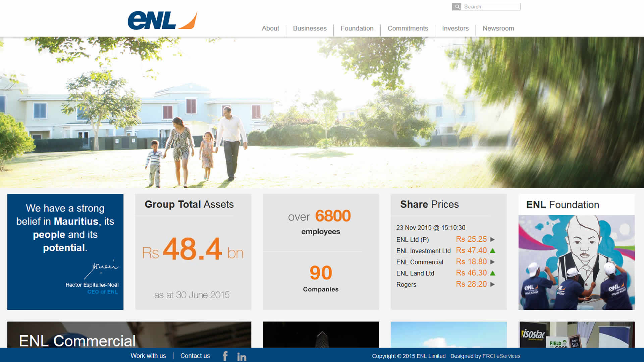The width and height of the screenshot is (644, 362).
Task: Expand the Investors menu
Action: coord(455,28)
